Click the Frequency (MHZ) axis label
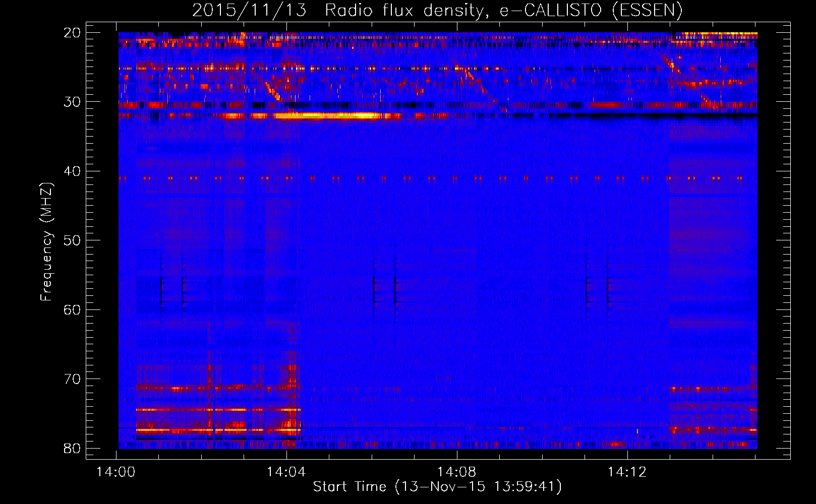Viewport: 816px width, 504px height. click(x=46, y=242)
